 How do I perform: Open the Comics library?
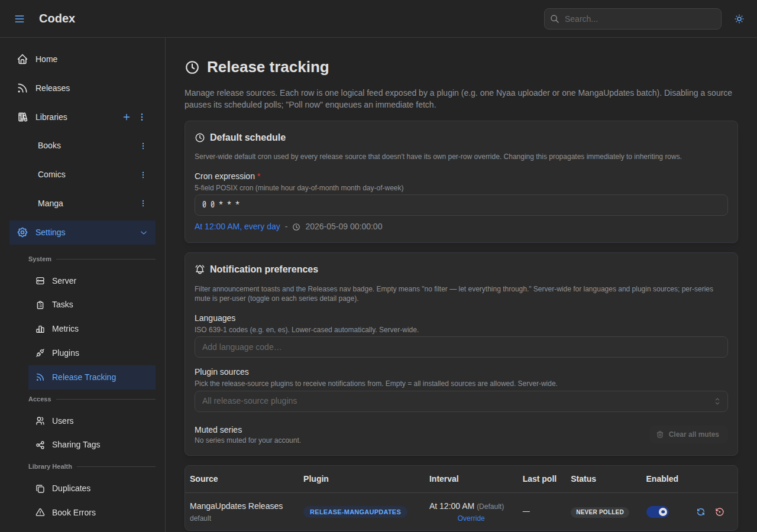51,174
